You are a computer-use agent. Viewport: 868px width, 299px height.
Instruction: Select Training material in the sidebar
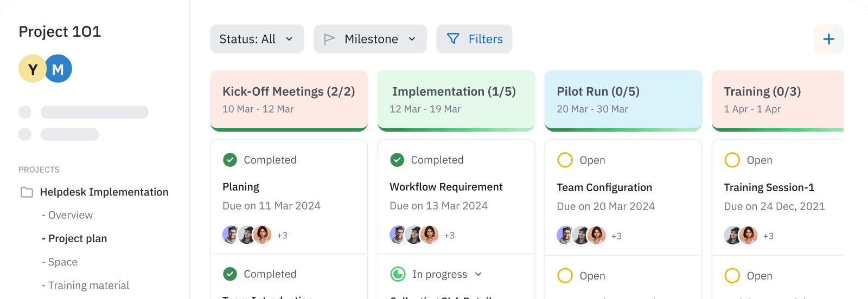tap(88, 285)
